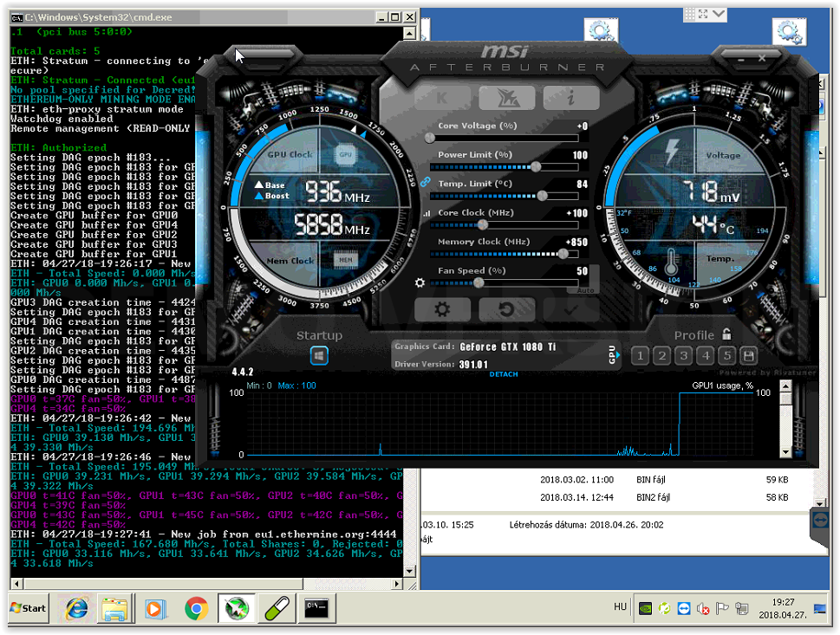Click the save profile floppy icon
Image resolution: width=840 pixels, height=635 pixels.
click(747, 355)
